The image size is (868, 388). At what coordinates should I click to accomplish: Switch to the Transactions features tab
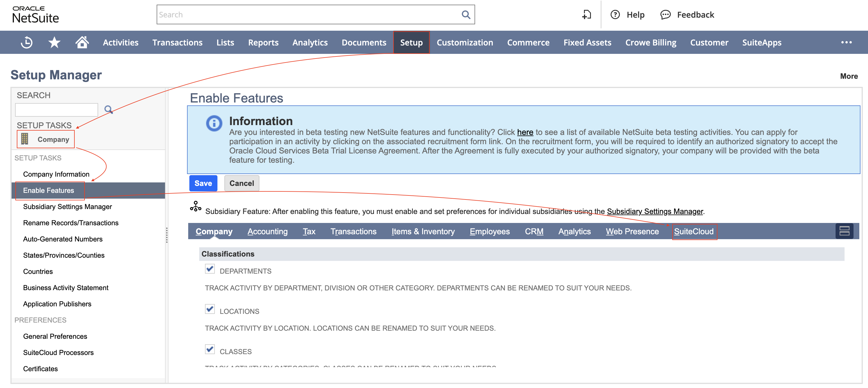(353, 231)
